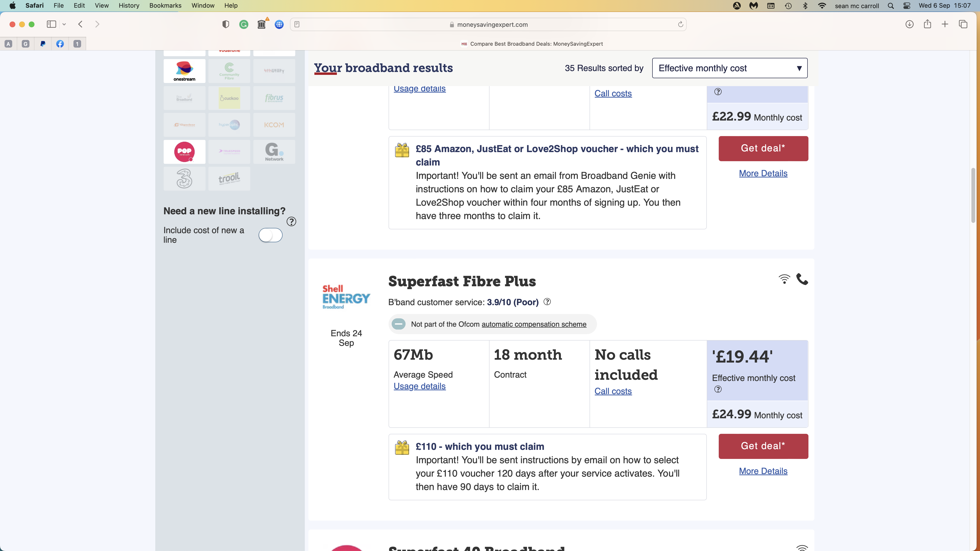Open the File menu

[59, 6]
